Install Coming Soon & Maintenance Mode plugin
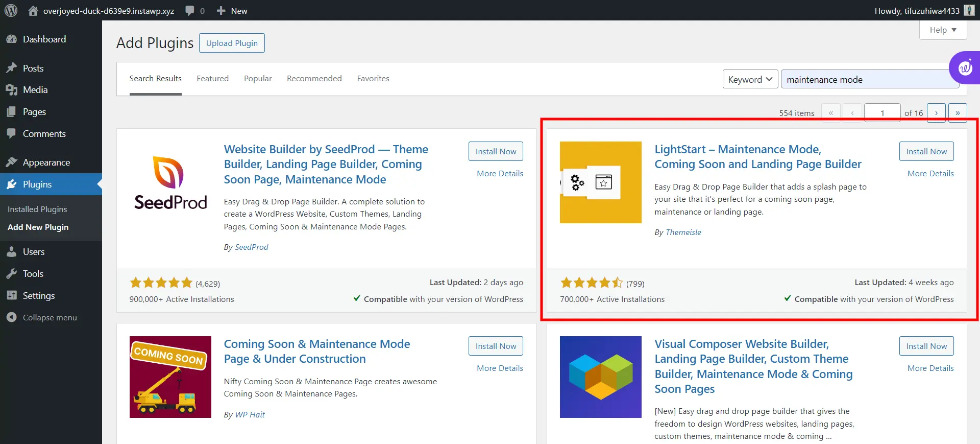 tap(496, 346)
